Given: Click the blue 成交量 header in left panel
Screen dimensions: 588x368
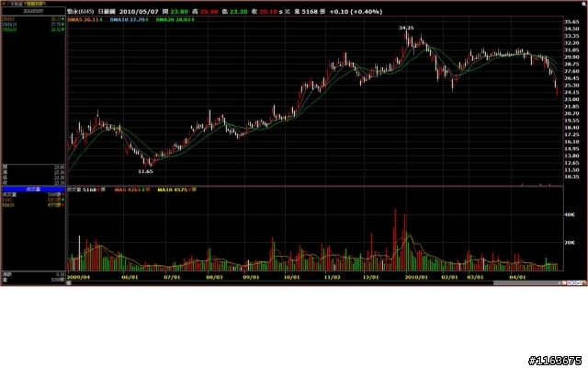Looking at the screenshot, I should 33,189.
